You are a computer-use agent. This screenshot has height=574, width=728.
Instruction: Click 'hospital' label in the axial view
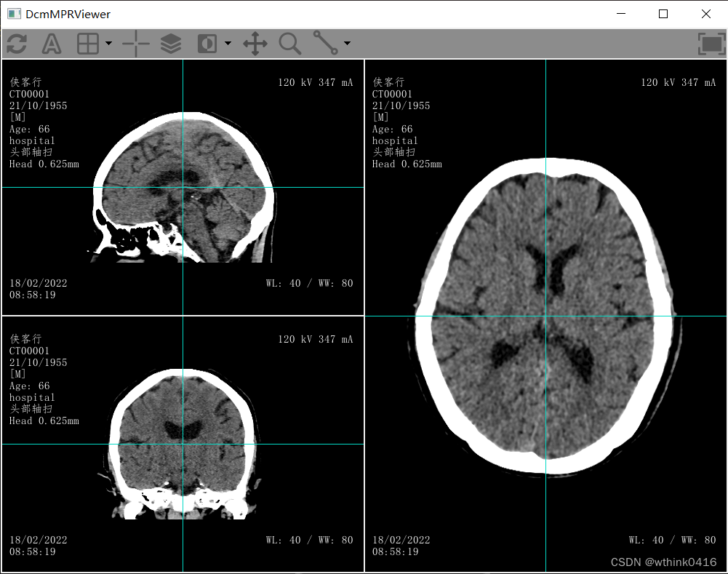(x=395, y=140)
